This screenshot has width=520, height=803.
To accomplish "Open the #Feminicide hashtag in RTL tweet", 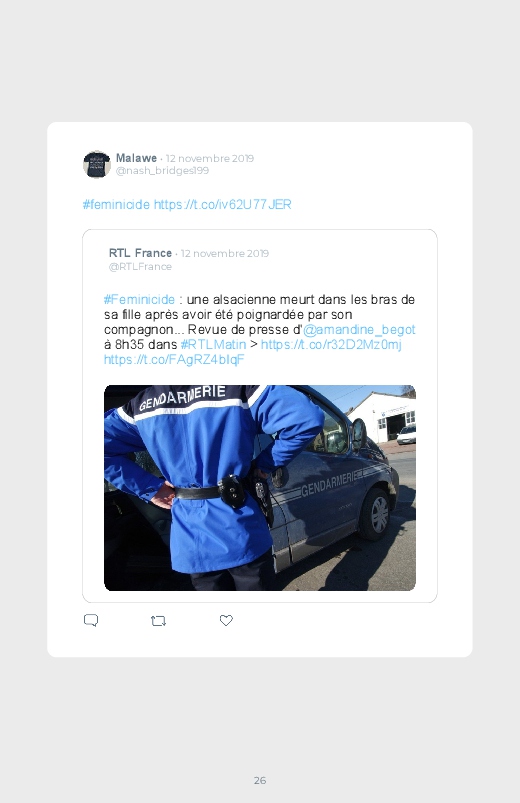I will click(x=139, y=300).
